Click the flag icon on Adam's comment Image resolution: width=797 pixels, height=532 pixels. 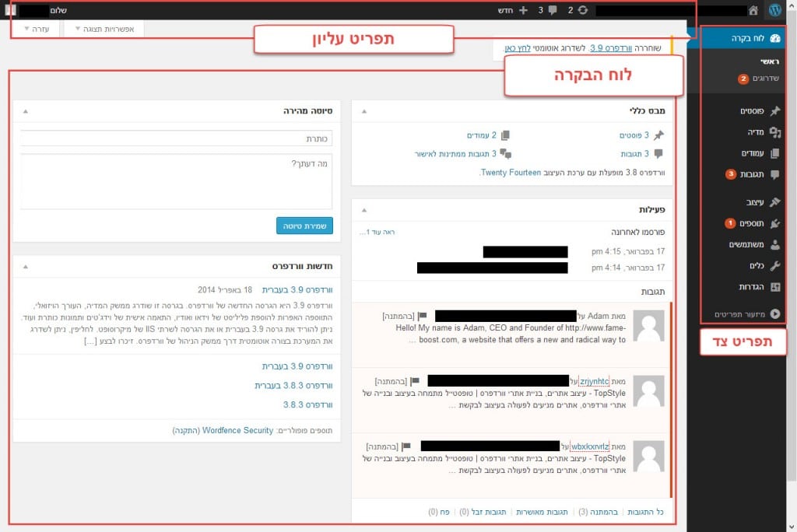pyautogui.click(x=423, y=316)
